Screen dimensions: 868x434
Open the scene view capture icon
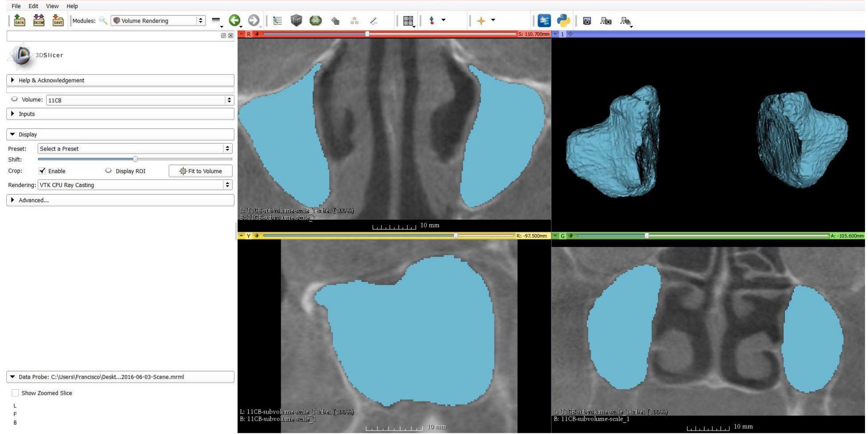[606, 21]
